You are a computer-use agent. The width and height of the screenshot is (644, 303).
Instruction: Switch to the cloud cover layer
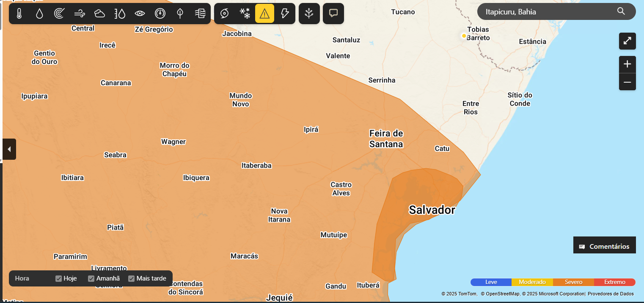click(100, 14)
